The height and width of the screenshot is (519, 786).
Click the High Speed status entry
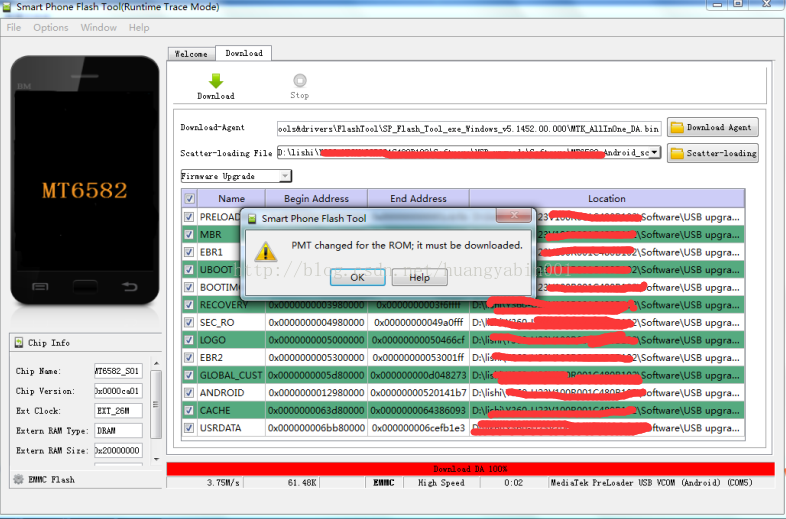coord(441,482)
